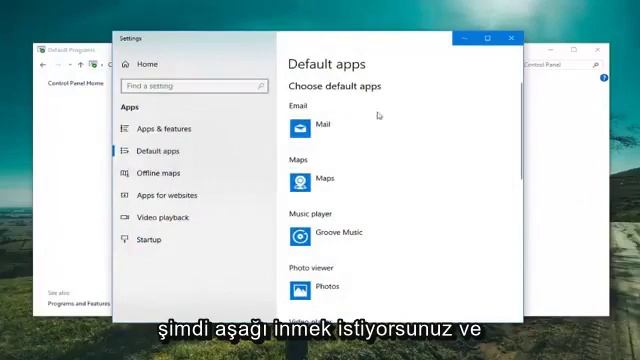Viewport: 640px width, 360px height.
Task: Open recent locations dropdown in Default Programs
Action: pos(70,65)
